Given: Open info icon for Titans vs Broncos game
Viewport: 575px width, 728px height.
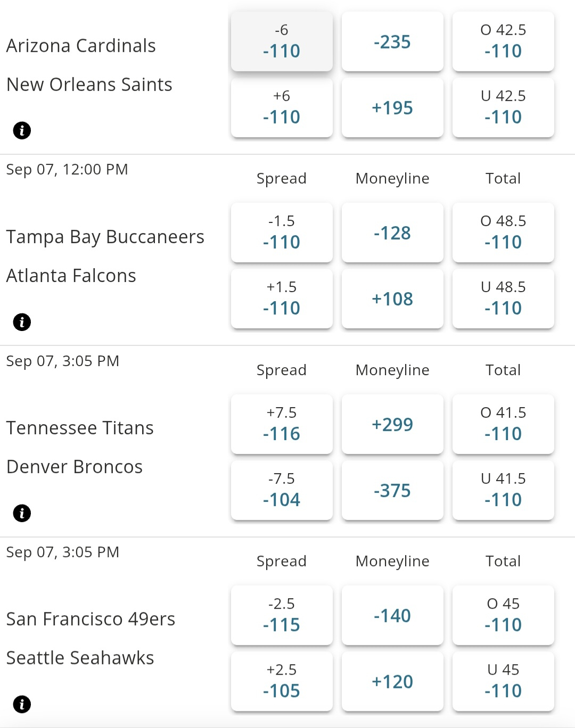Looking at the screenshot, I should 22,513.
